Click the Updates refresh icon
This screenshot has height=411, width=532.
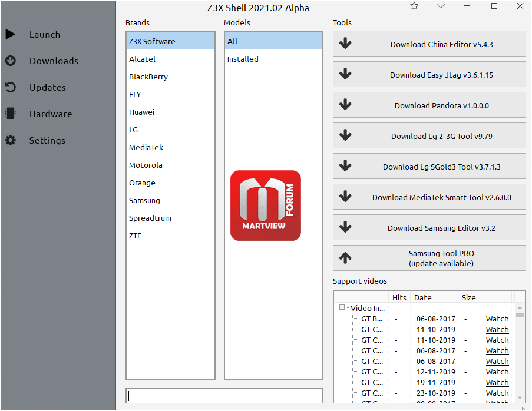[x=11, y=87]
